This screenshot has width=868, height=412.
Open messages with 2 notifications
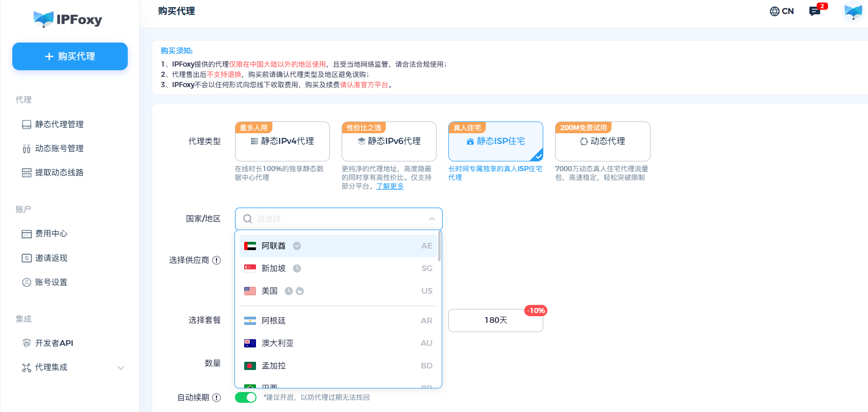(815, 11)
